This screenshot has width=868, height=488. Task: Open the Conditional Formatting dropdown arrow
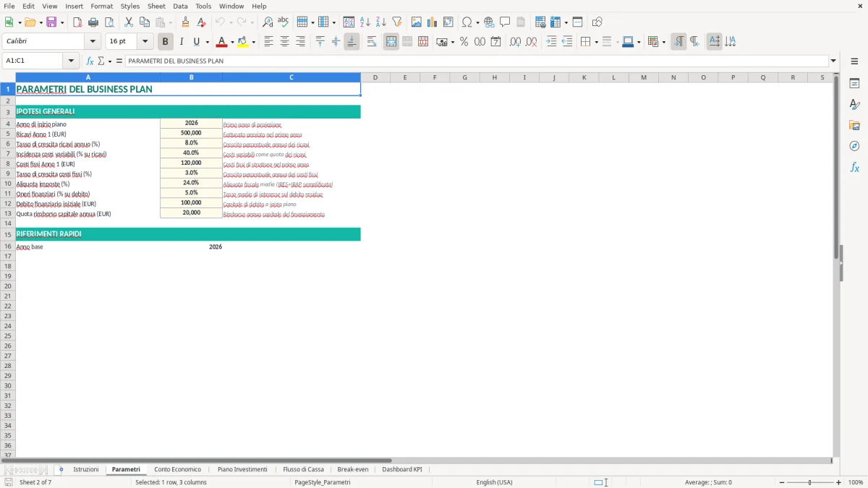click(x=663, y=42)
